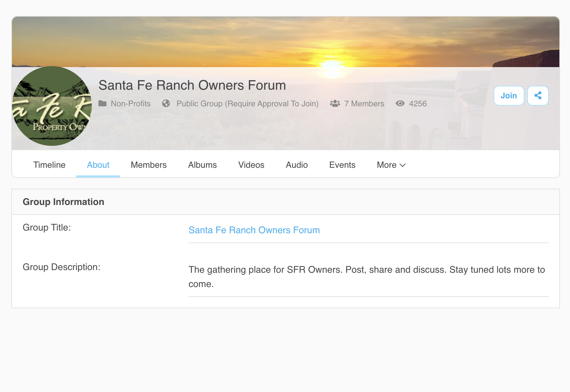Click the folder icon beside Non-Profits
This screenshot has width=570, height=392.
(x=102, y=104)
